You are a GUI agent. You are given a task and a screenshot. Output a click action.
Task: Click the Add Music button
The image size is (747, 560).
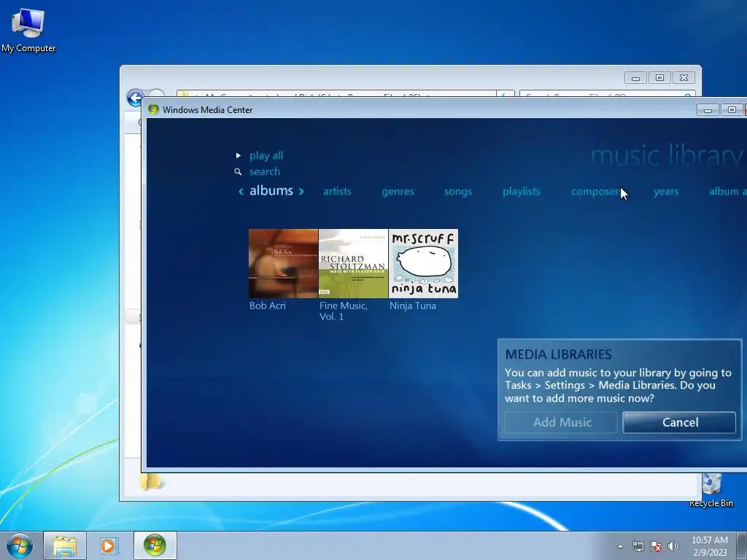[562, 422]
